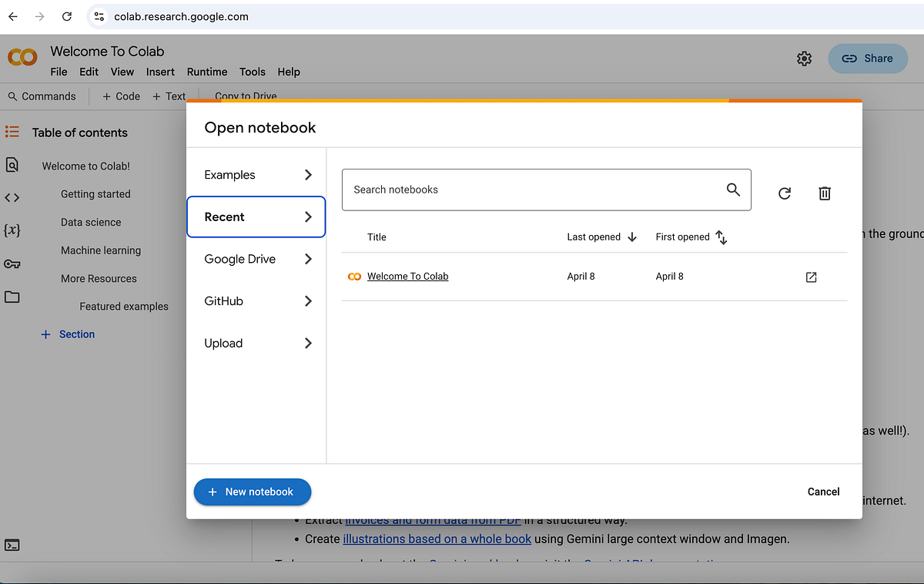924x584 pixels.
Task: Refresh the recent notebooks list
Action: pos(784,193)
